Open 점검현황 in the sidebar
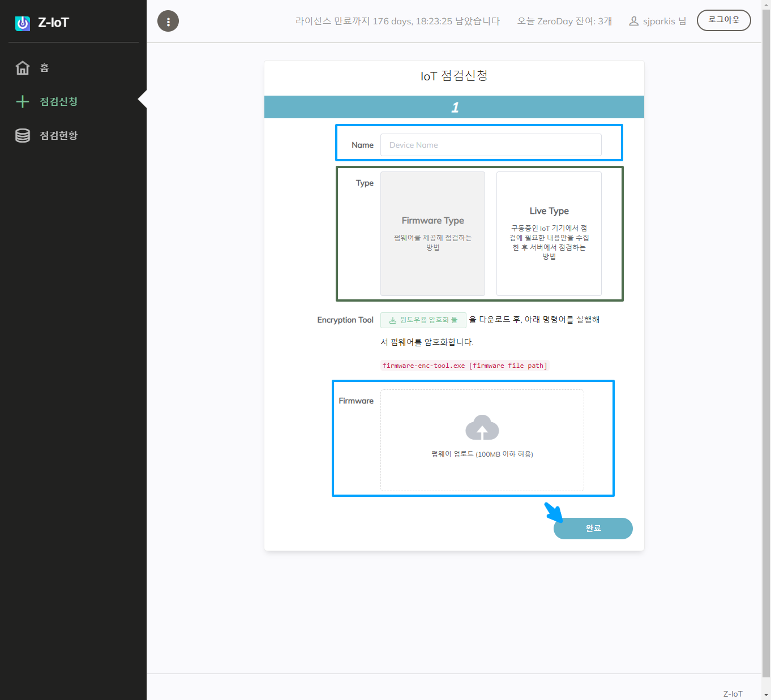Screen dimensions: 771x700 coord(59,136)
